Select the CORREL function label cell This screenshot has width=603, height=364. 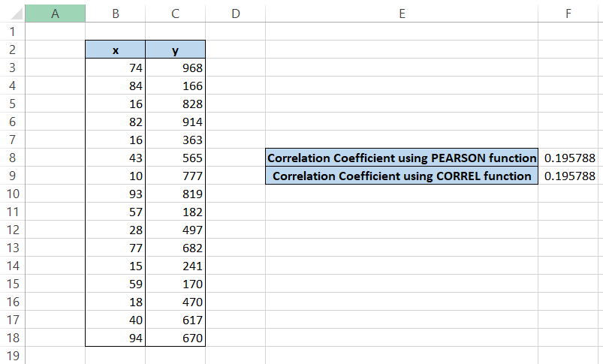click(x=402, y=176)
